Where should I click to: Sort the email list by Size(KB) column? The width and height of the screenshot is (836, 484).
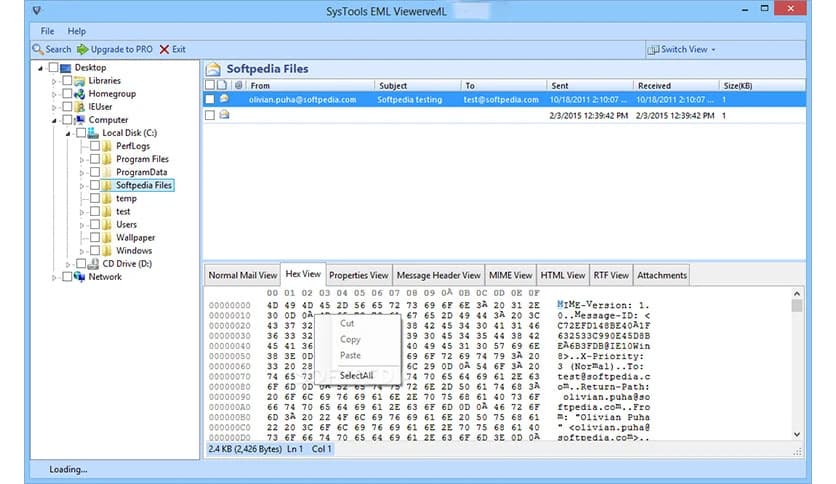[x=762, y=85]
